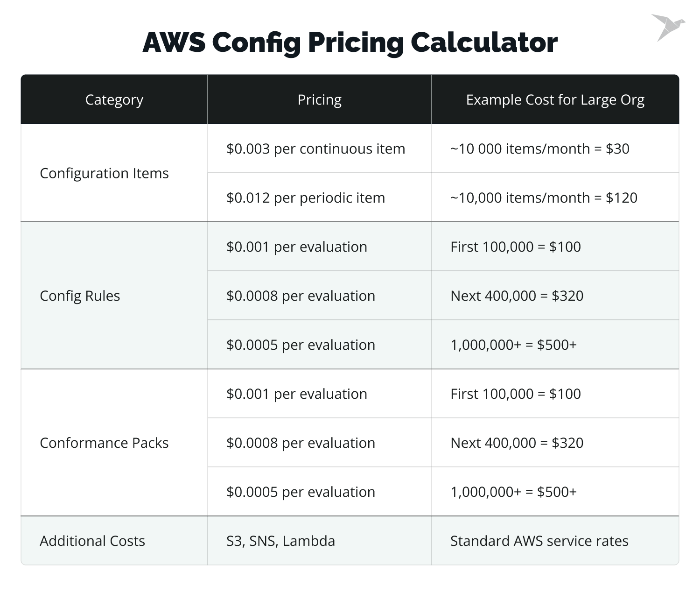Select Conformance Packs First 100,000 = $100 cell

[x=515, y=394]
